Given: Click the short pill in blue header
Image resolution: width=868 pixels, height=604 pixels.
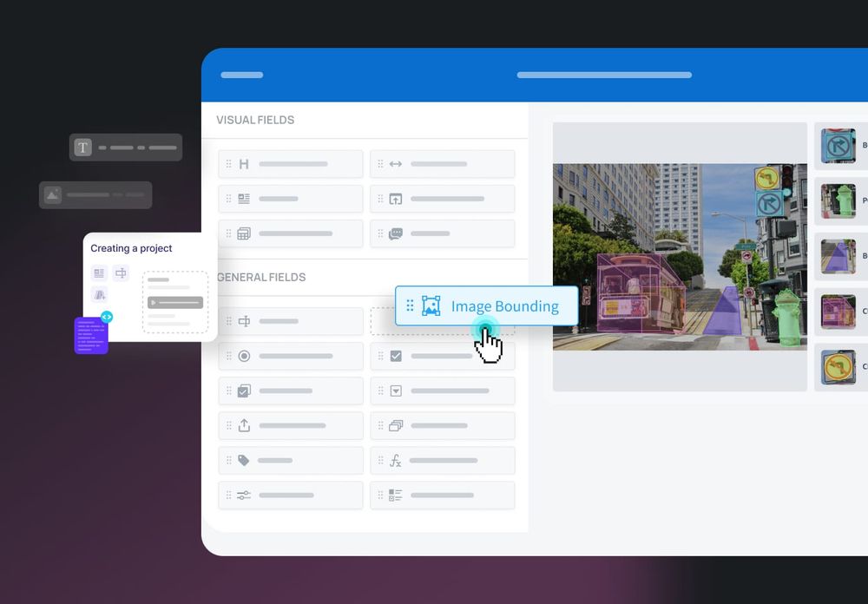Looking at the screenshot, I should click(242, 75).
